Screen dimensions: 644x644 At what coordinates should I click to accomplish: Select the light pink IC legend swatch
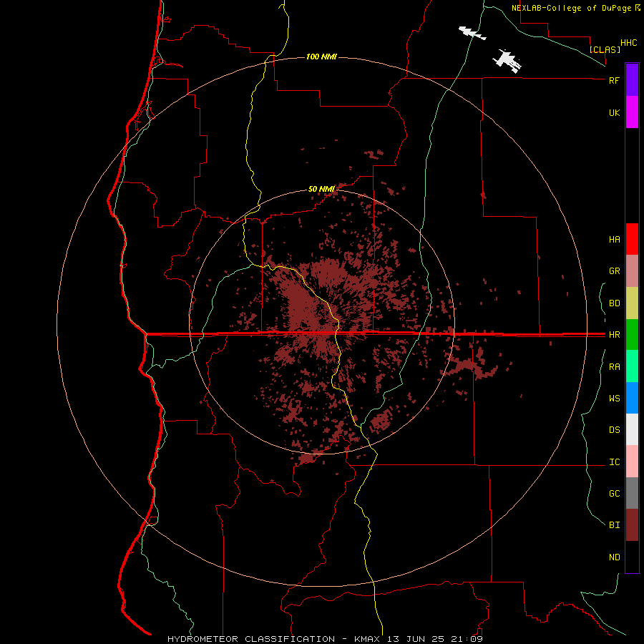point(632,462)
